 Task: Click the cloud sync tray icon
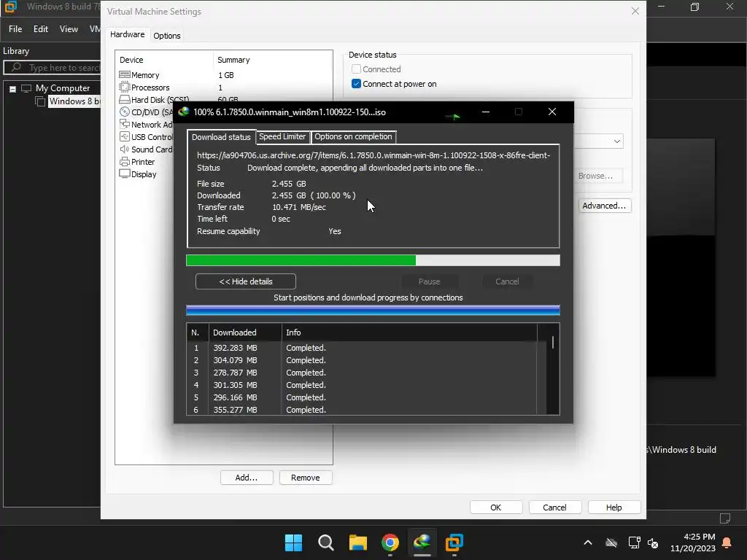pos(611,542)
